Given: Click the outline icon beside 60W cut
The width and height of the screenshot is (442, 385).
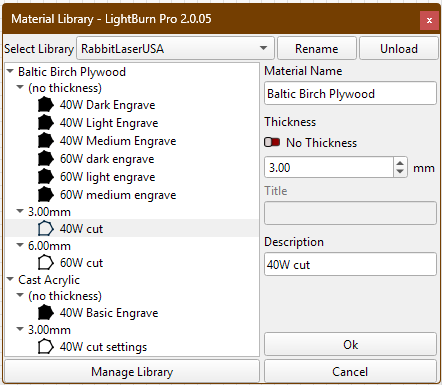Looking at the screenshot, I should [46, 263].
